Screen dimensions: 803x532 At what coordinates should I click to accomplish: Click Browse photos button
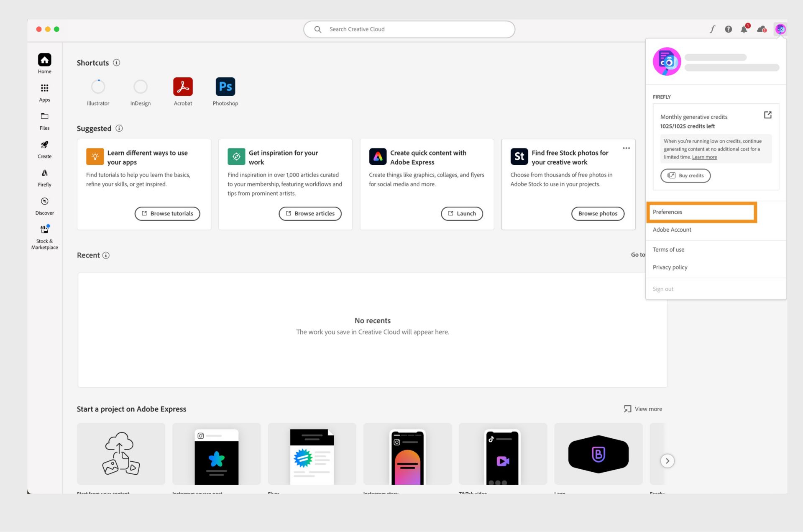pos(598,213)
